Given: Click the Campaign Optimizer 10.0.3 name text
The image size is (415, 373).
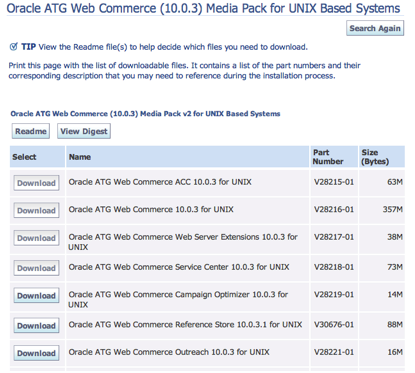Looking at the screenshot, I should click(178, 299).
